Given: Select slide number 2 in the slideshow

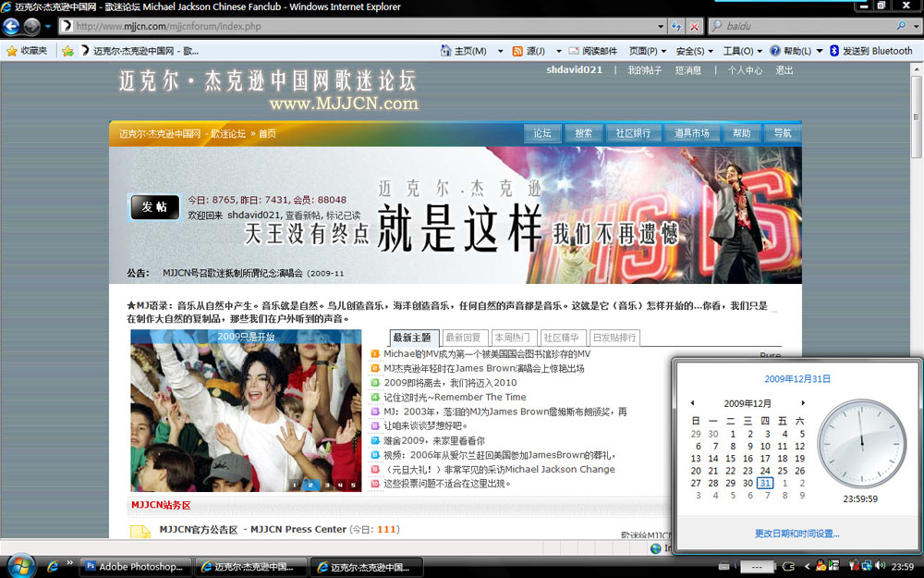Looking at the screenshot, I should (x=310, y=485).
